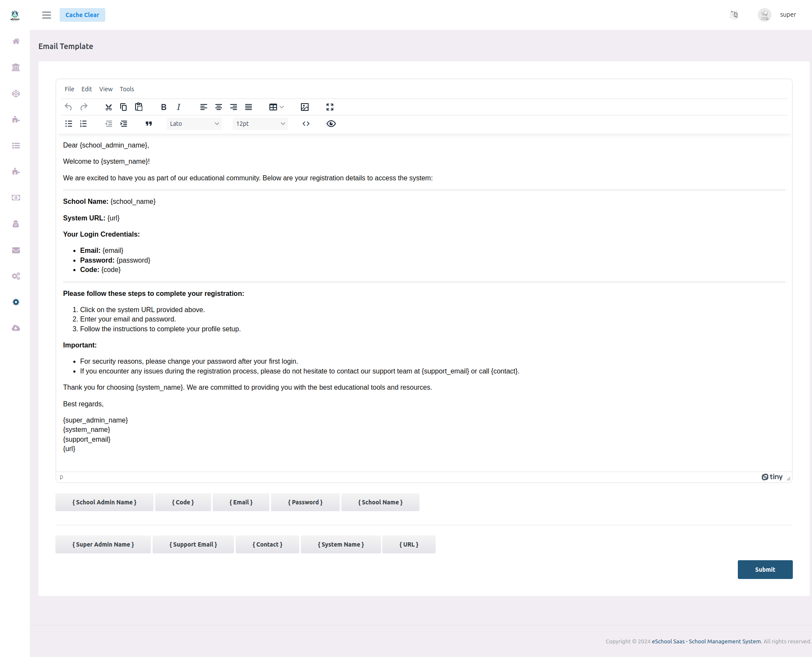Open the Lato font family dropdown
The image size is (812, 657).
tap(194, 124)
